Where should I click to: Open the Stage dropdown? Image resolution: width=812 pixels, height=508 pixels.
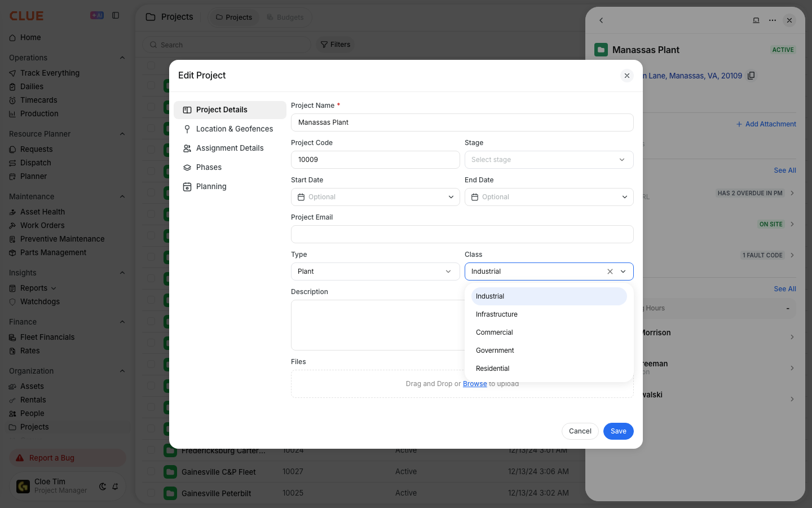click(549, 160)
